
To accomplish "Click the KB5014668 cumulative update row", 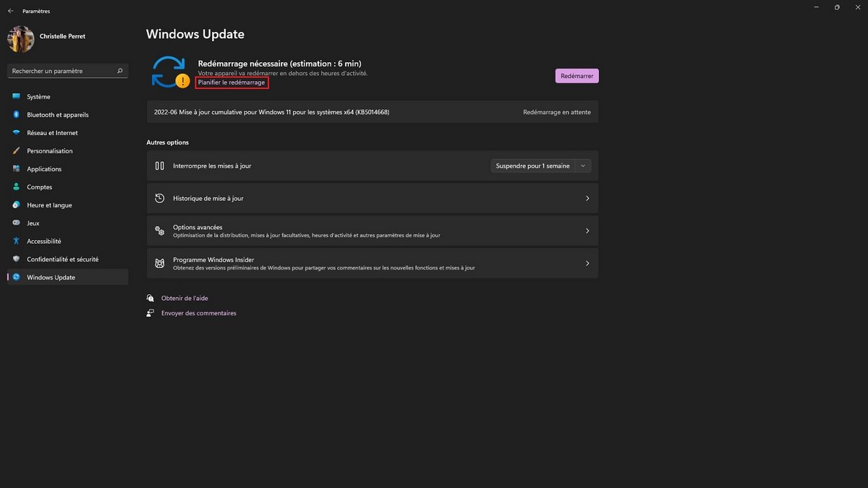I will (373, 112).
